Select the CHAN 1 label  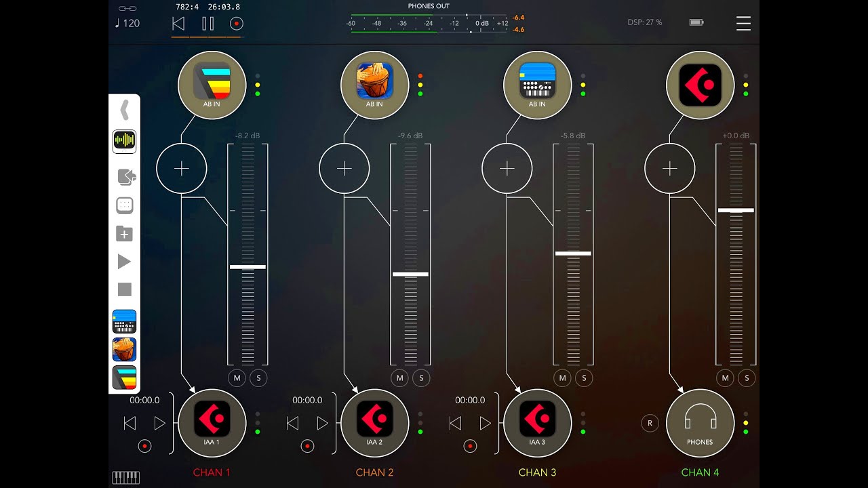212,472
